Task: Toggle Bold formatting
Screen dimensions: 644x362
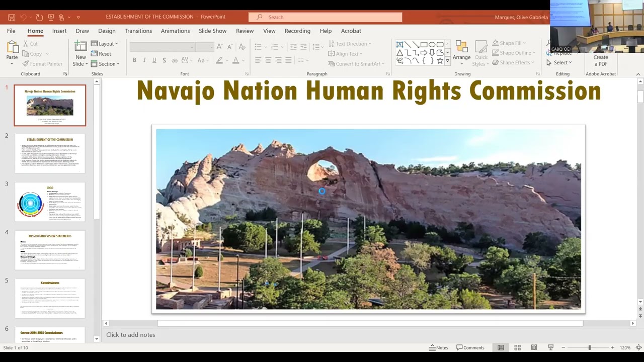Action: coord(134,60)
